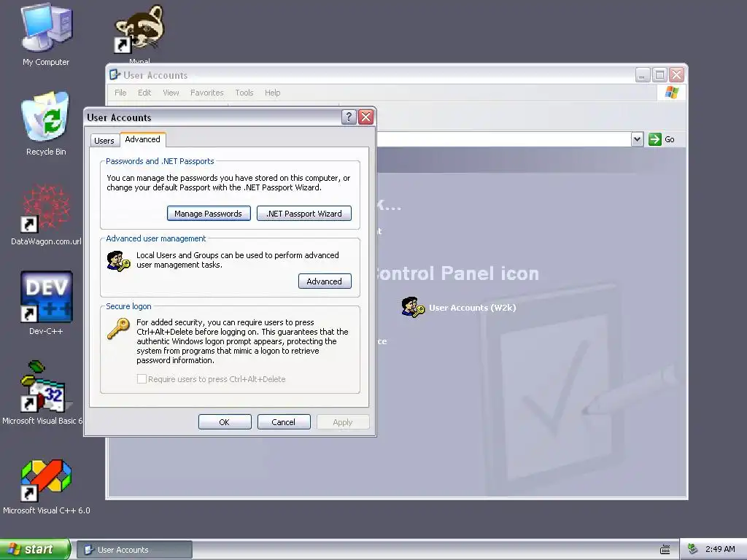This screenshot has height=560, width=747.
Task: Click the Advanced button under user management
Action: pyautogui.click(x=325, y=281)
